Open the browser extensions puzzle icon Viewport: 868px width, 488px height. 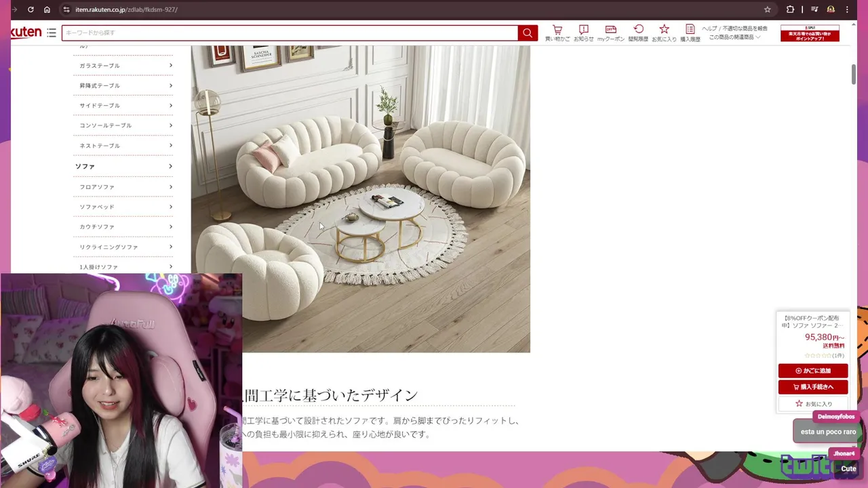pos(790,9)
